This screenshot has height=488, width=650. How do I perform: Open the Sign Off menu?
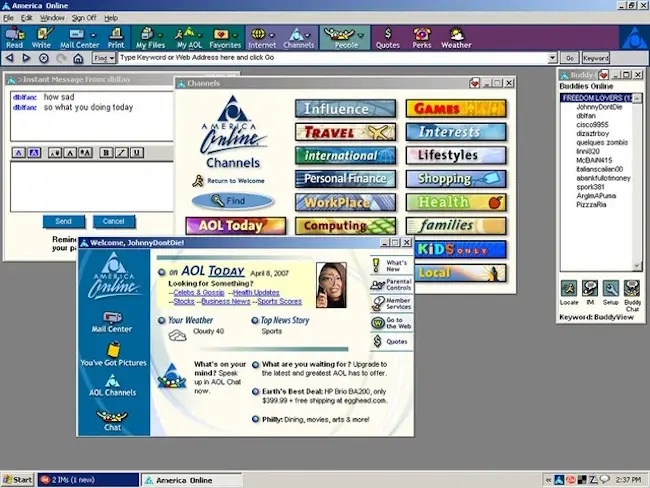tap(84, 18)
